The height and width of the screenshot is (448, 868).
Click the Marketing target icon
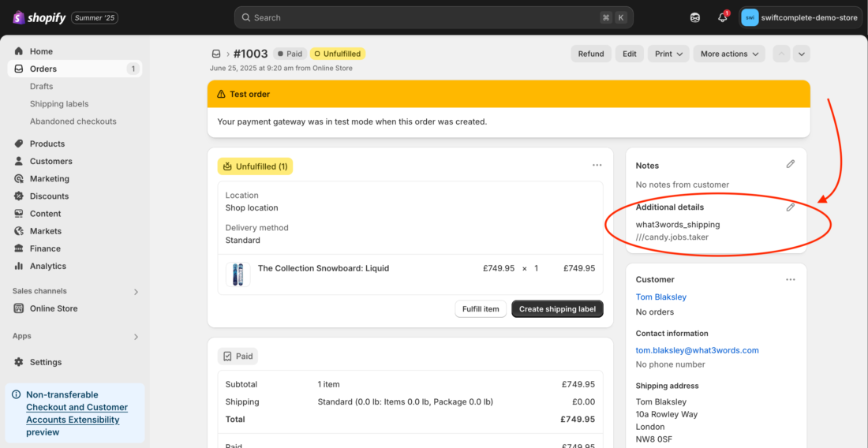pos(19,178)
